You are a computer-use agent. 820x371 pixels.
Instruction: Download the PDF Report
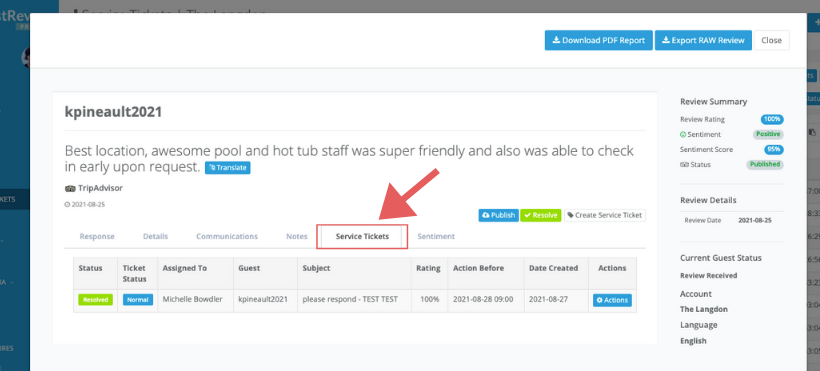pos(599,40)
